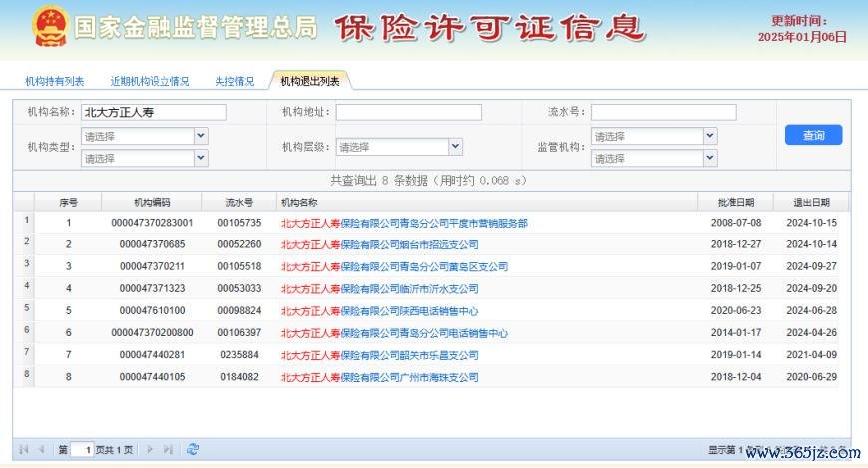
Task: Select serial number 00053033
Action: click(x=239, y=289)
